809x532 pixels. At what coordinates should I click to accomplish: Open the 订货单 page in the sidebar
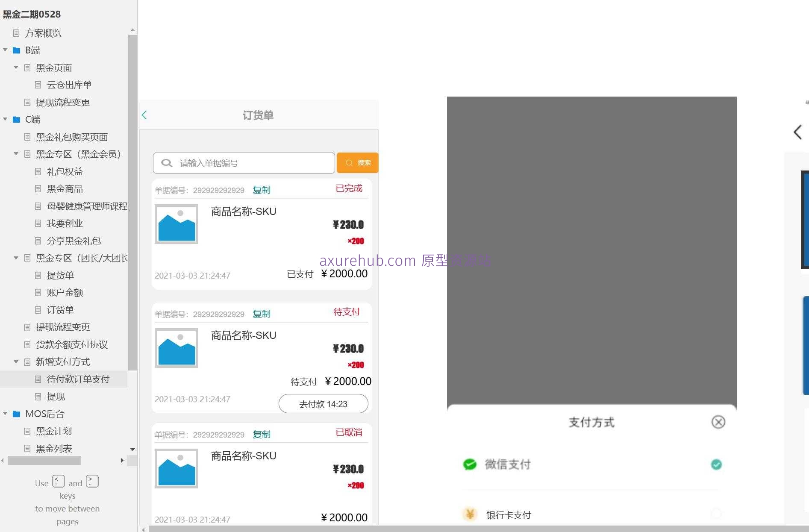(61, 310)
